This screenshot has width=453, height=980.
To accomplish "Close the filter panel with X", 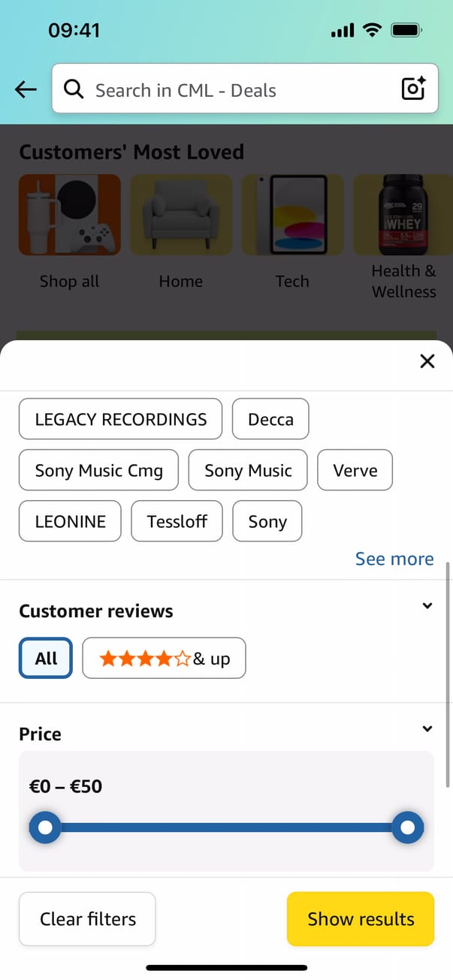I will [x=427, y=361].
